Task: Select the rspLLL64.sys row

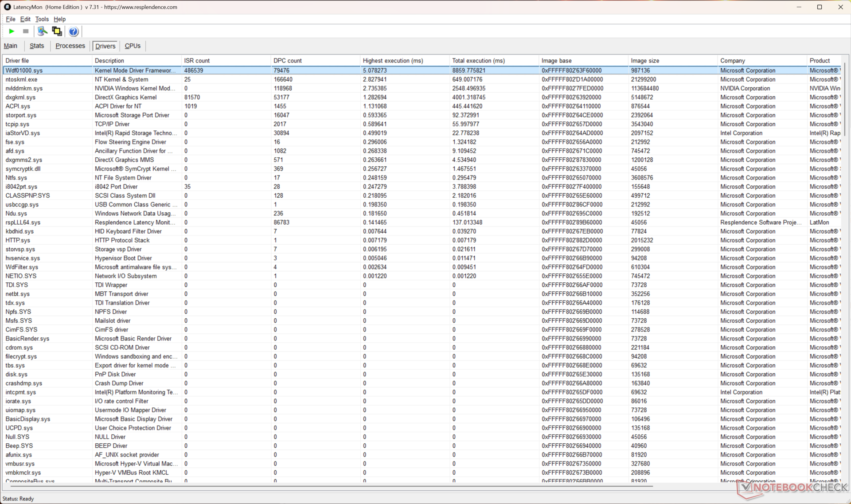Action: click(422, 223)
